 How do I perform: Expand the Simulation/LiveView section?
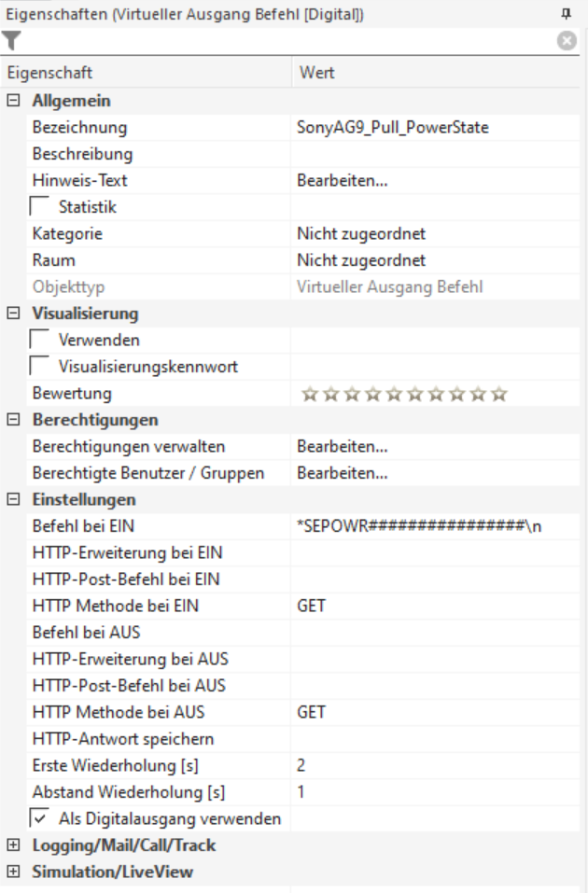click(11, 872)
